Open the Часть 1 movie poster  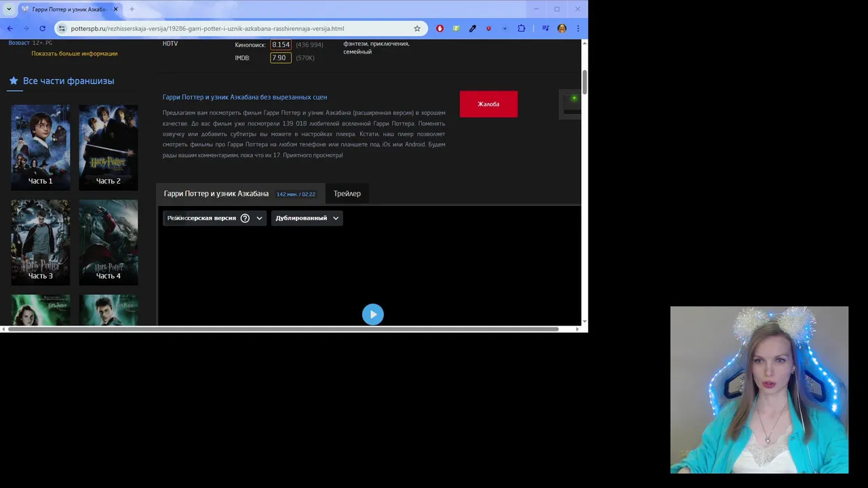pos(40,147)
